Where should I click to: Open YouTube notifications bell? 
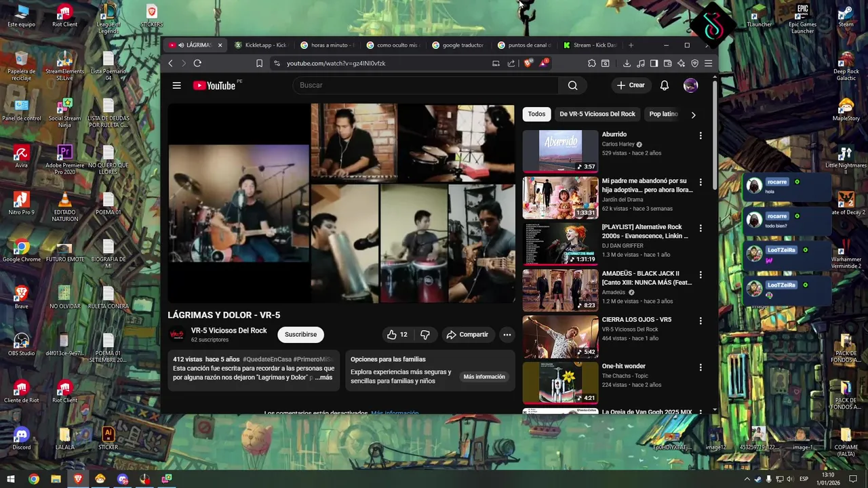(665, 85)
